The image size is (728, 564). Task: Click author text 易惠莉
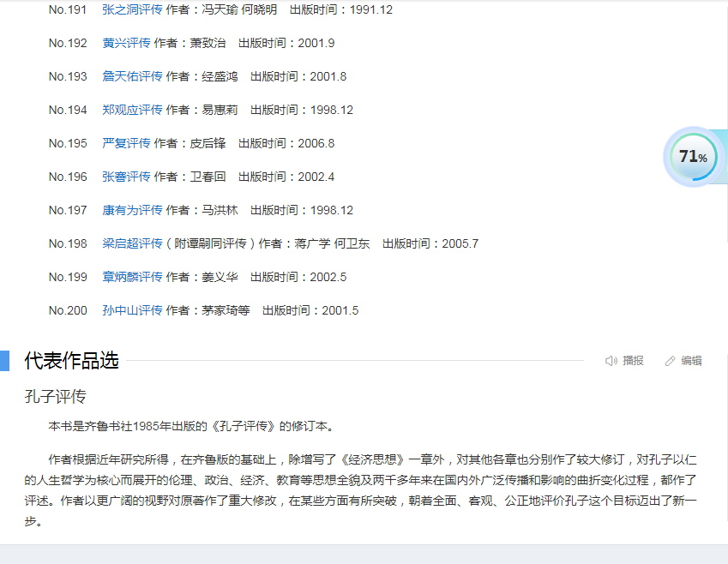click(220, 110)
